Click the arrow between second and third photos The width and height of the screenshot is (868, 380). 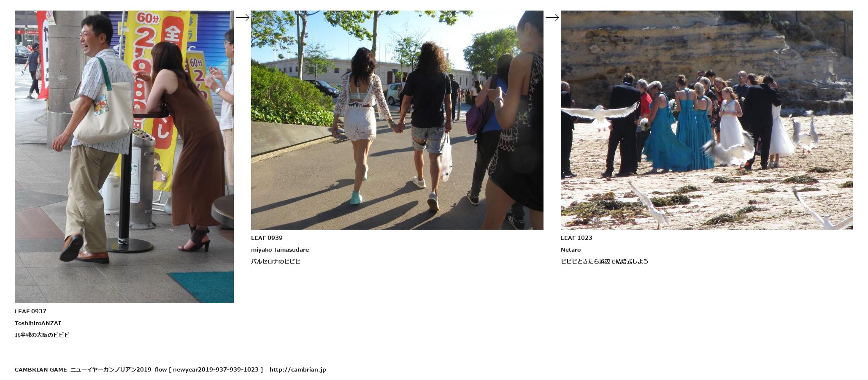click(552, 17)
